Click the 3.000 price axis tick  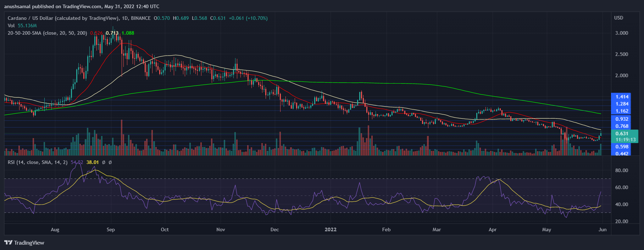[x=622, y=33]
